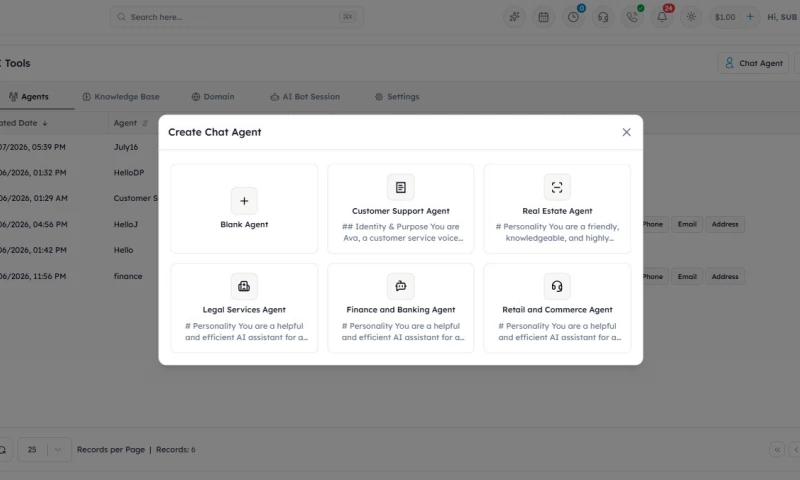Switch to the Agents tab
Screen dimensions: 800x480
coord(29,96)
